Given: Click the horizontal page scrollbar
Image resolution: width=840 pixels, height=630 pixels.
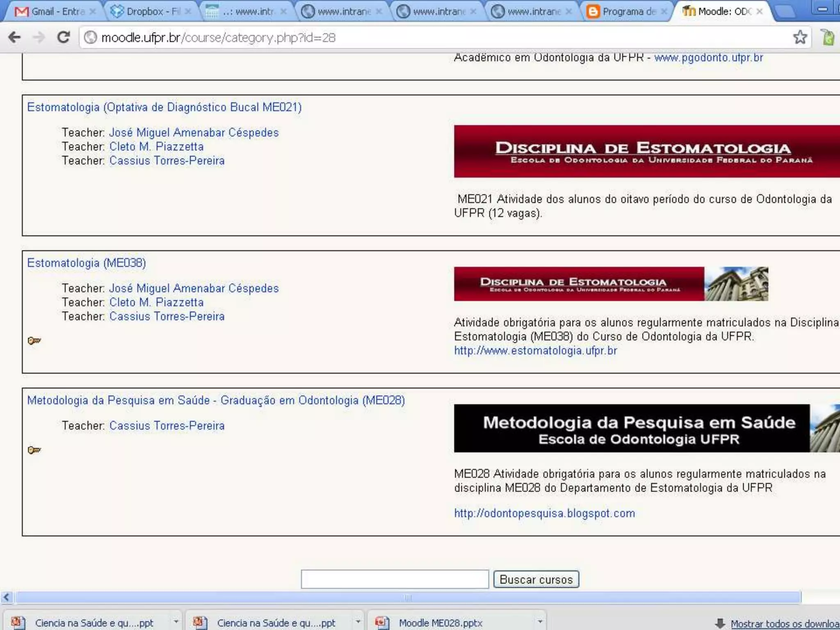Looking at the screenshot, I should point(407,597).
